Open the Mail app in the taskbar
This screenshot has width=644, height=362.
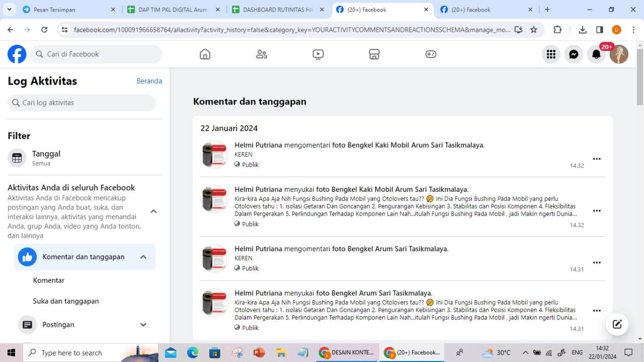tap(171, 352)
